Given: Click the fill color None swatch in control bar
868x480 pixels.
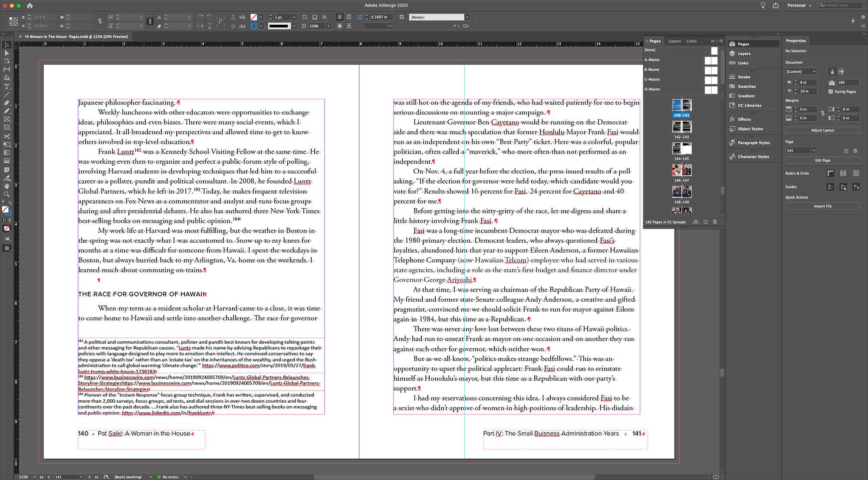Looking at the screenshot, I should coord(254,17).
